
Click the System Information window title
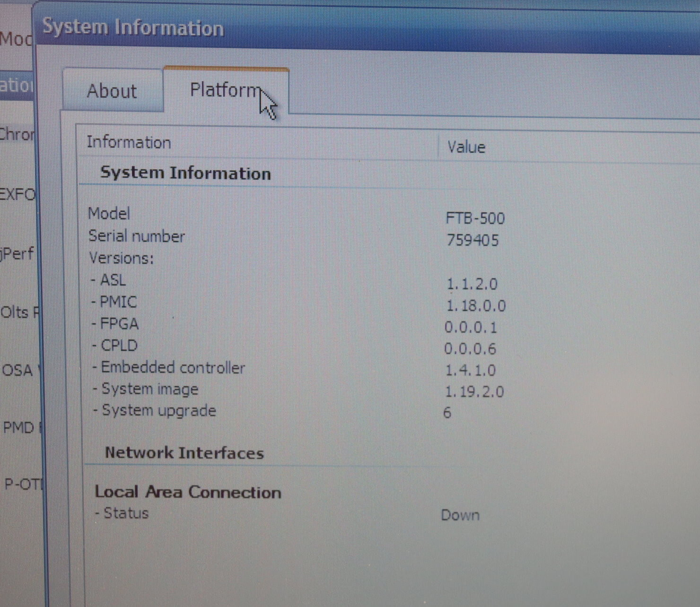click(133, 27)
